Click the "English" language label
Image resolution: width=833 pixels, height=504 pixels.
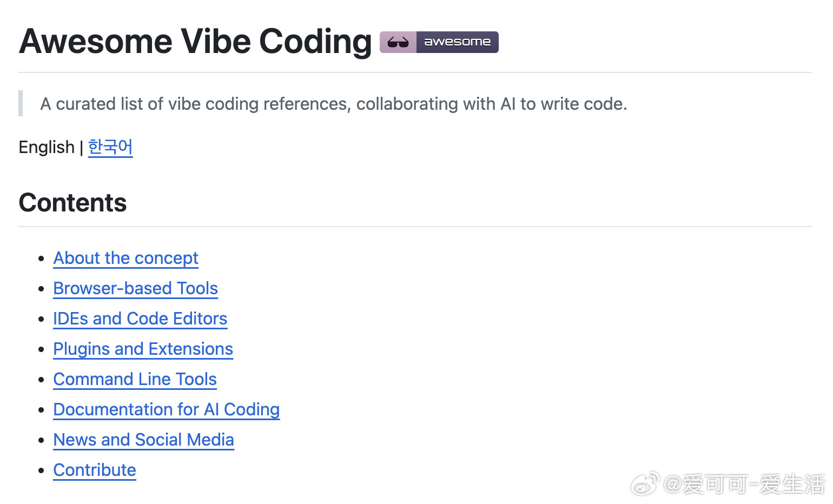[x=47, y=147]
